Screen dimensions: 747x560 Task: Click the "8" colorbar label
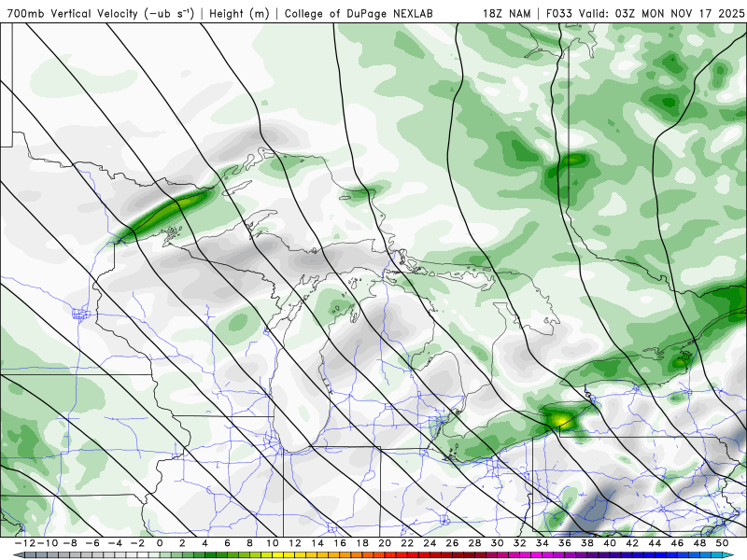[x=249, y=543]
